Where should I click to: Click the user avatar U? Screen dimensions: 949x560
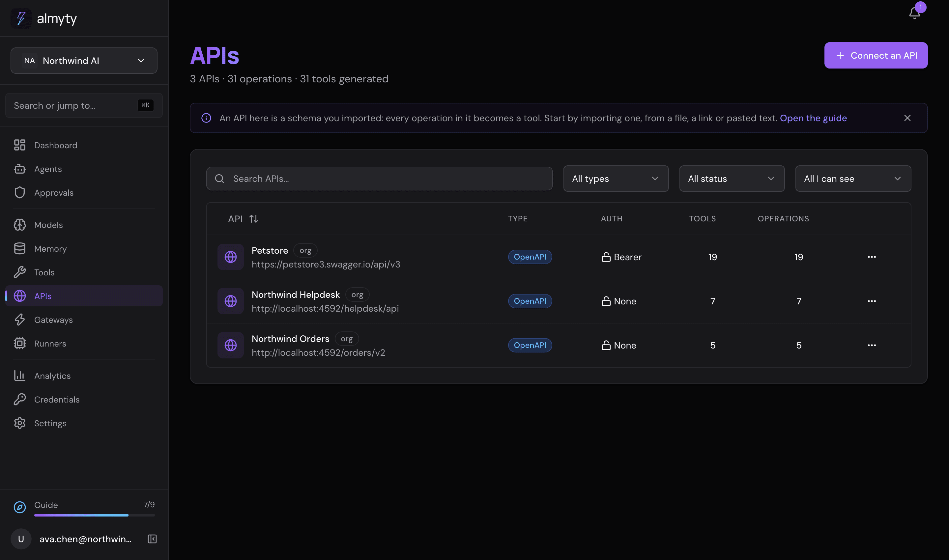[x=21, y=539]
